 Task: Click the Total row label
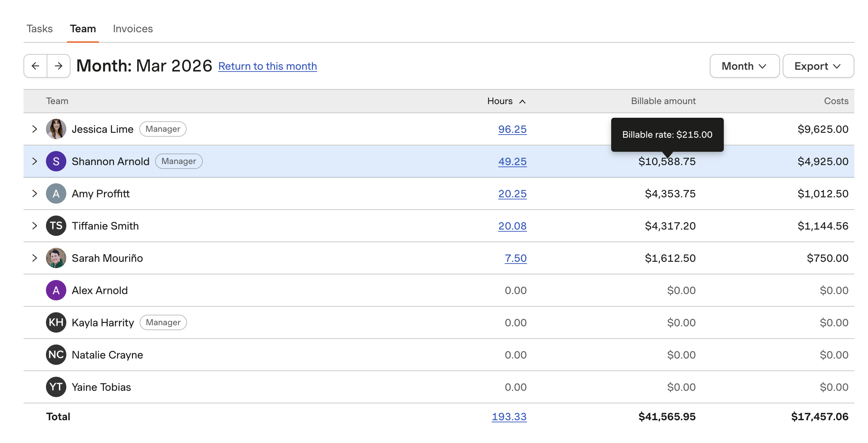[58, 417]
